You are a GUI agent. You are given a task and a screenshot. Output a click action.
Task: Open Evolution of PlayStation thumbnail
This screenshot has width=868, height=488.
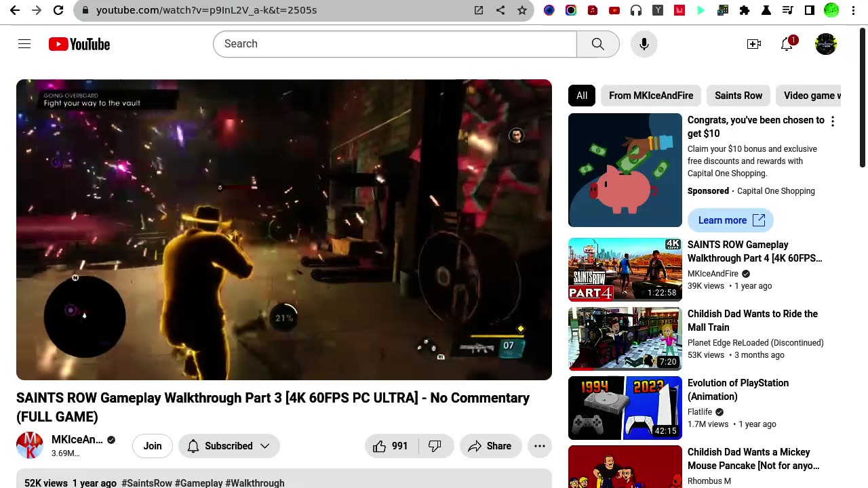tap(625, 408)
